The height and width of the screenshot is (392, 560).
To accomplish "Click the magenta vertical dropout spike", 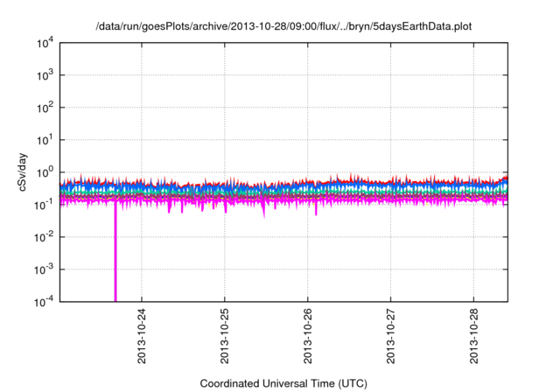I will [115, 254].
